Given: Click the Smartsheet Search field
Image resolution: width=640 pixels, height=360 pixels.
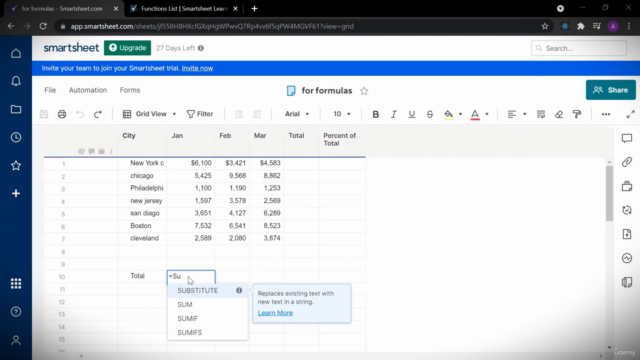Looking at the screenshot, I should click(x=579, y=48).
